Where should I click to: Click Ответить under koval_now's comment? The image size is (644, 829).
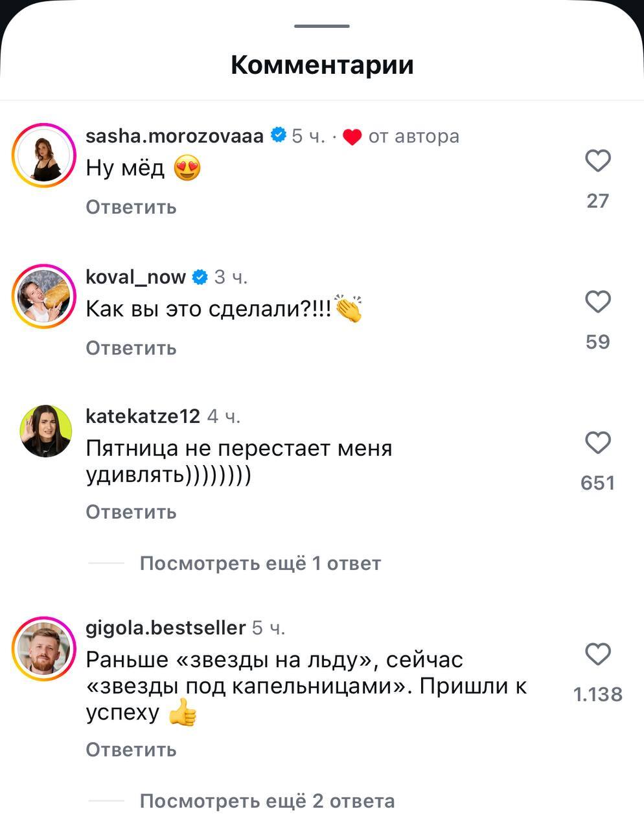(x=130, y=348)
